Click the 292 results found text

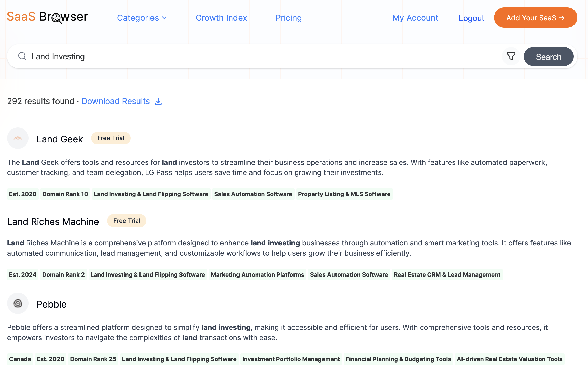41,101
